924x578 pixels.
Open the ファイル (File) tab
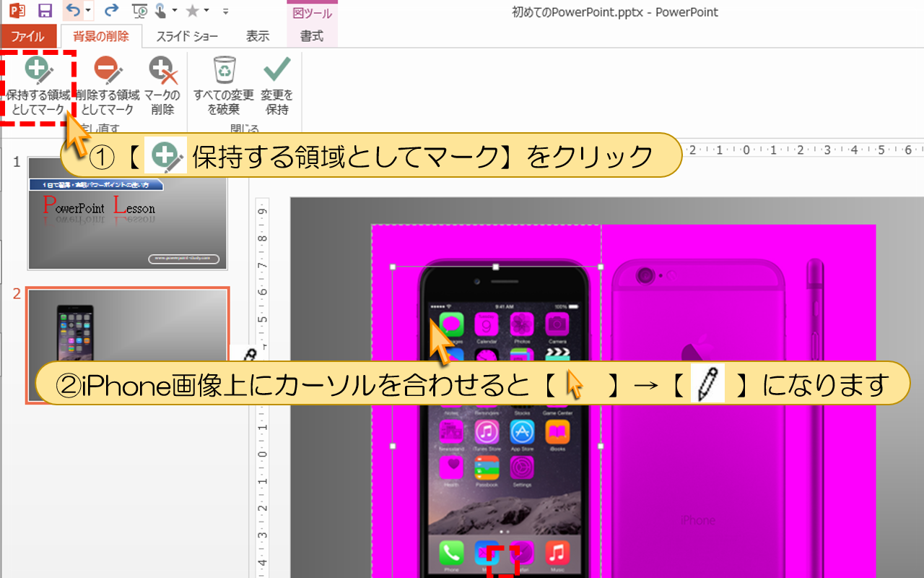pos(27,36)
